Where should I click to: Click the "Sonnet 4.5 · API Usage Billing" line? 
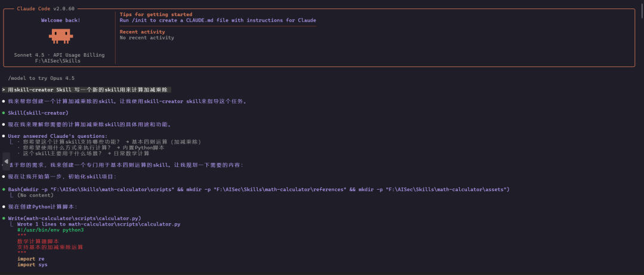[x=59, y=55]
